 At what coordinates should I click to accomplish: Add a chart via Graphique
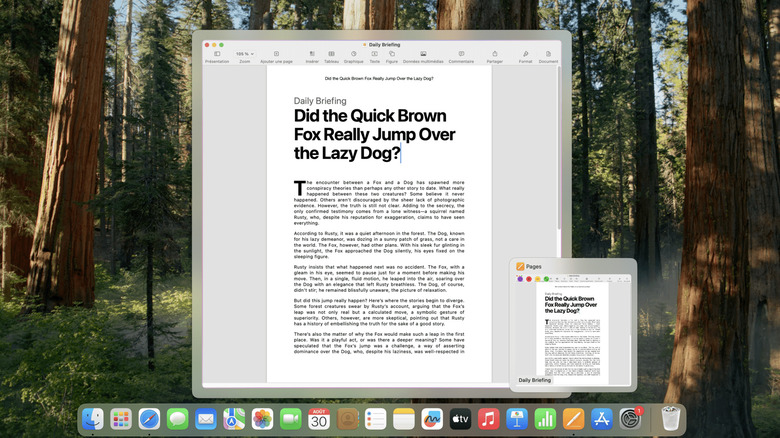click(x=354, y=57)
